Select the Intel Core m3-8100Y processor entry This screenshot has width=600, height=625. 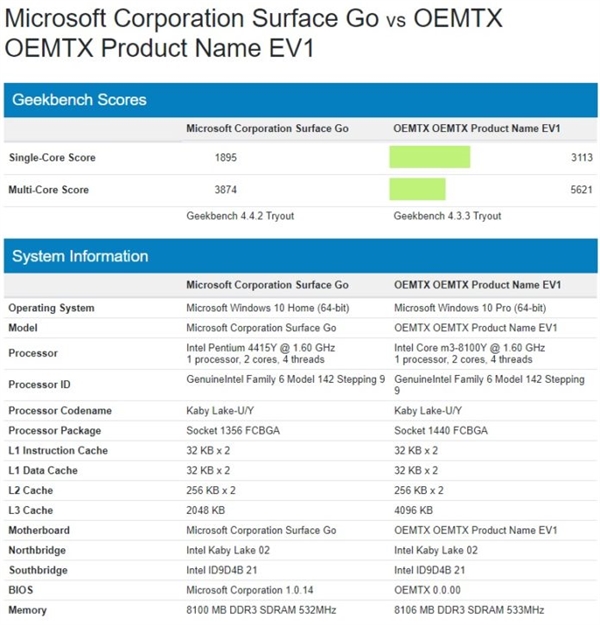[470, 347]
